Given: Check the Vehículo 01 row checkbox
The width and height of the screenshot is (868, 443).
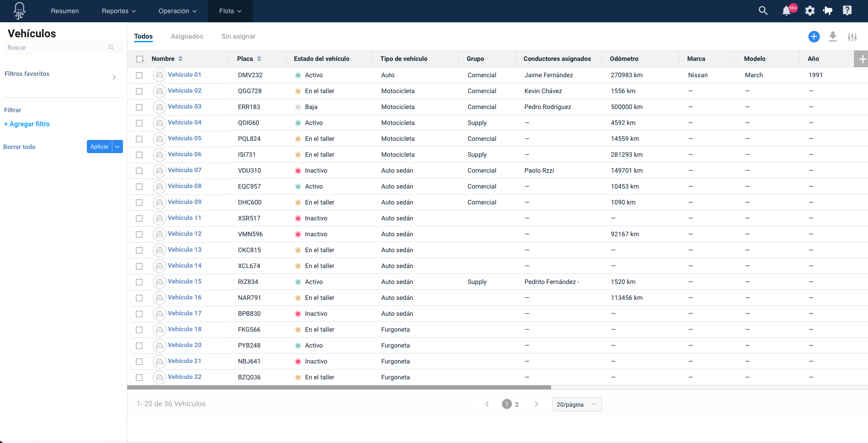Looking at the screenshot, I should [139, 75].
